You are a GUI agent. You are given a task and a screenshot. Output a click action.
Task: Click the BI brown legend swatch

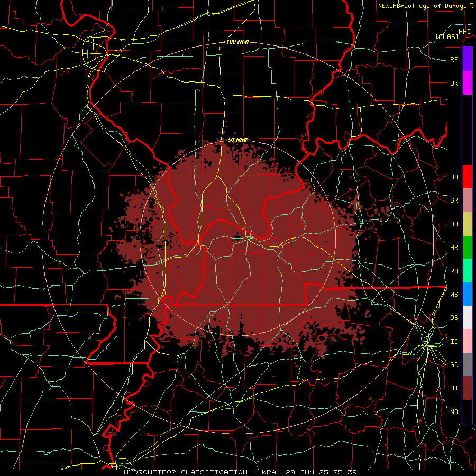point(467,388)
